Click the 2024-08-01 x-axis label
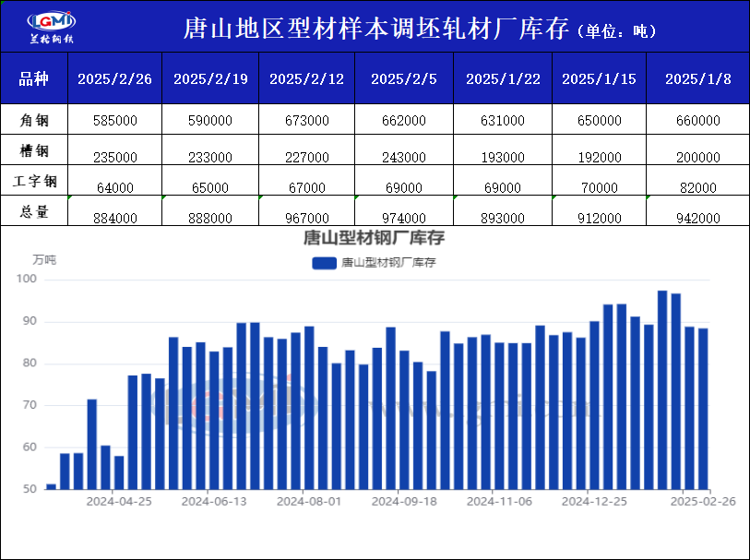 click(x=309, y=502)
